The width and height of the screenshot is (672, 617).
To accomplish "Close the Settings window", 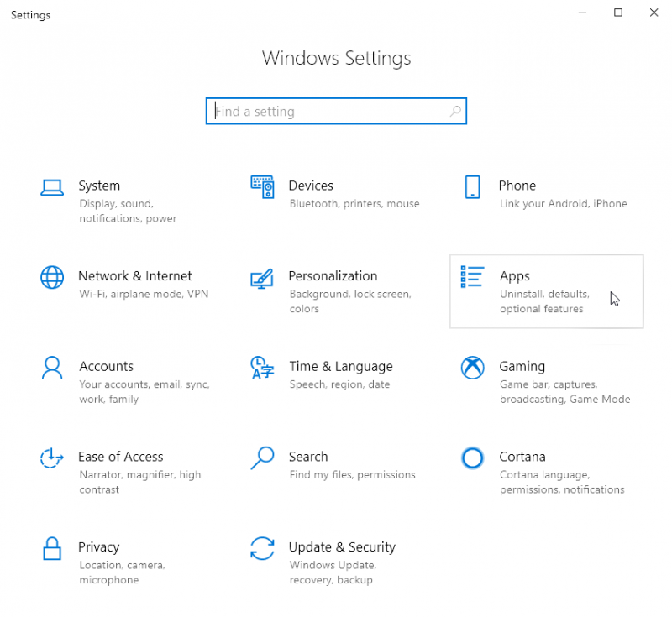I will pyautogui.click(x=654, y=13).
